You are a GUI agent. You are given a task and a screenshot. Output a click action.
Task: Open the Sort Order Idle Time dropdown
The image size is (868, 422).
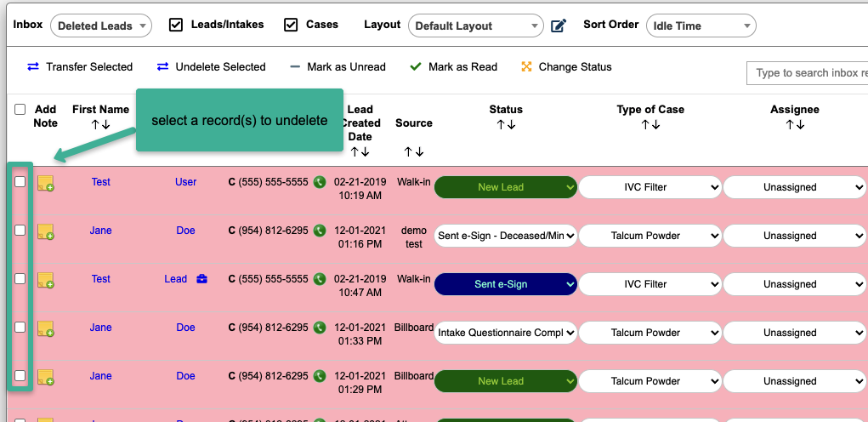[701, 26]
